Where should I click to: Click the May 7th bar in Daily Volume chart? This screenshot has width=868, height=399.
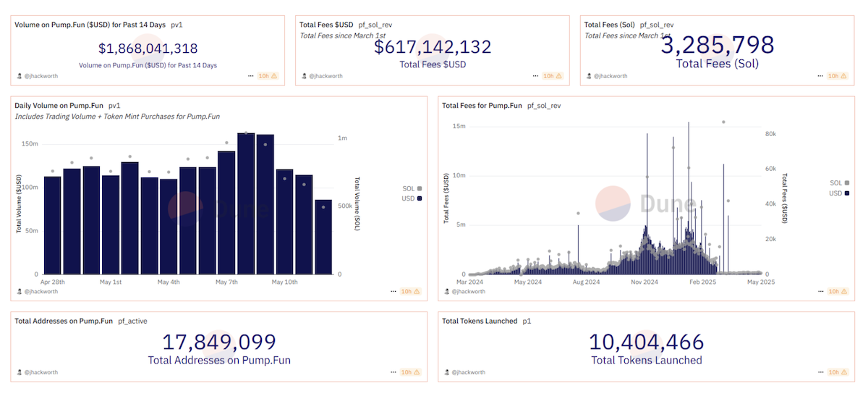226,213
